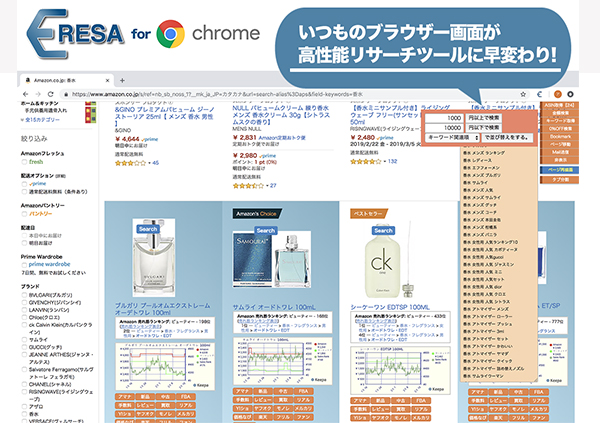Click the Search badge on the Bulgari perfume
Viewport: 600px width, 423px height.
coord(148,229)
